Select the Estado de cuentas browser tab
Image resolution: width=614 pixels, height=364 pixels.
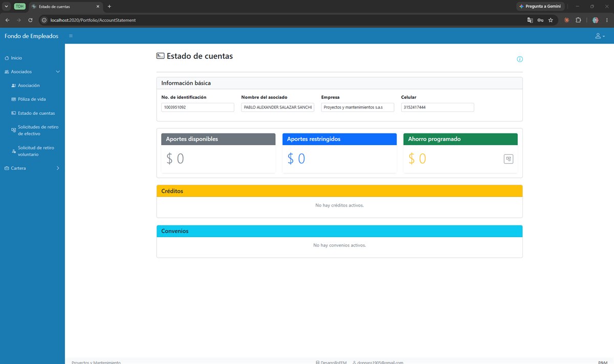coord(65,6)
